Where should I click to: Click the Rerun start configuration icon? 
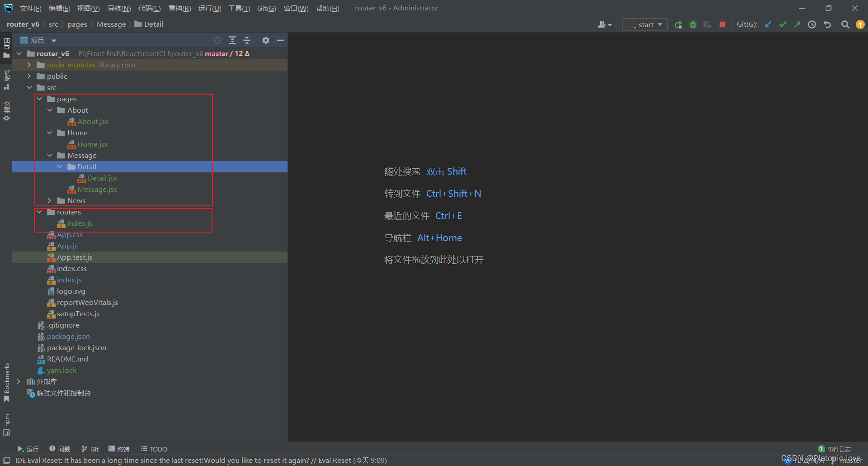coord(678,25)
